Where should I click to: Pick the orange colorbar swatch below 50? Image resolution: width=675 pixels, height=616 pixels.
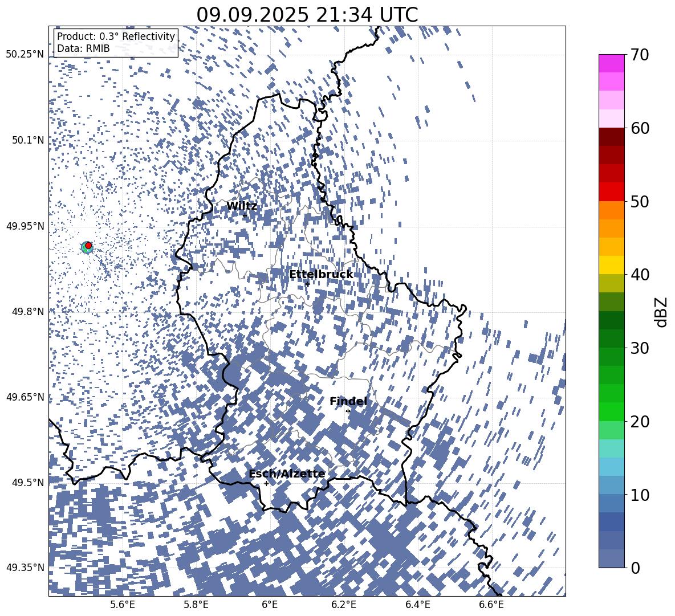(611, 210)
